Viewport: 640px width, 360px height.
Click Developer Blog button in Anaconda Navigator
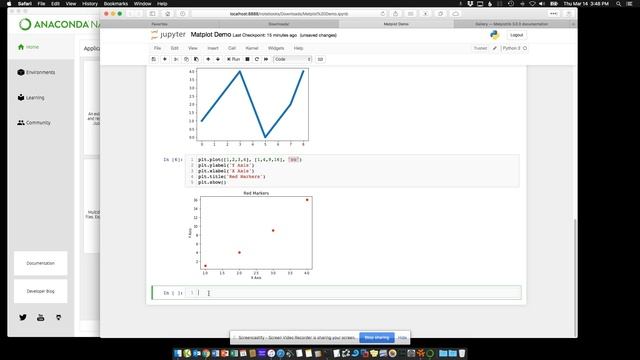click(40, 291)
